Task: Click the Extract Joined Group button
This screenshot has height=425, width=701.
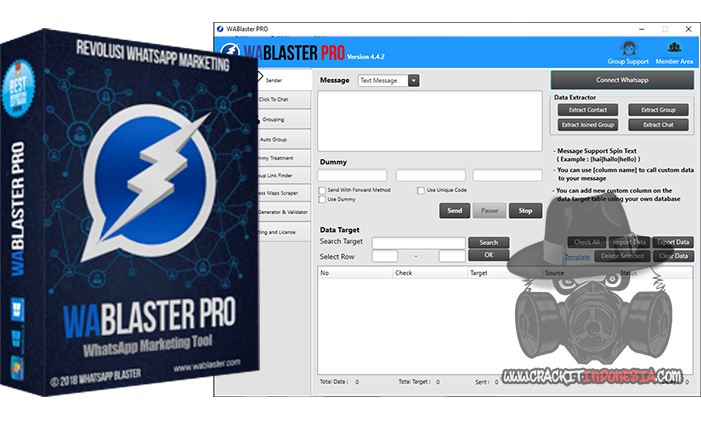Action: (588, 125)
